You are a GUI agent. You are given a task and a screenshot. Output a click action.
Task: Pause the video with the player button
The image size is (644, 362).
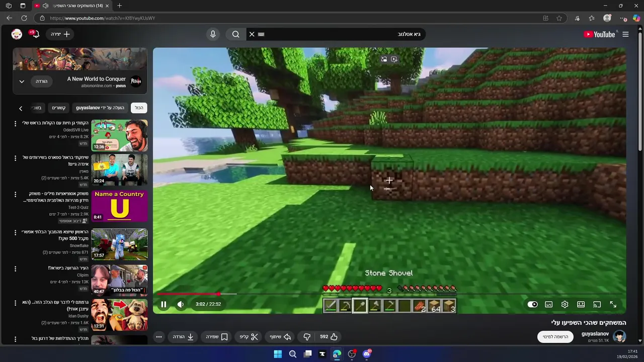[164, 304]
